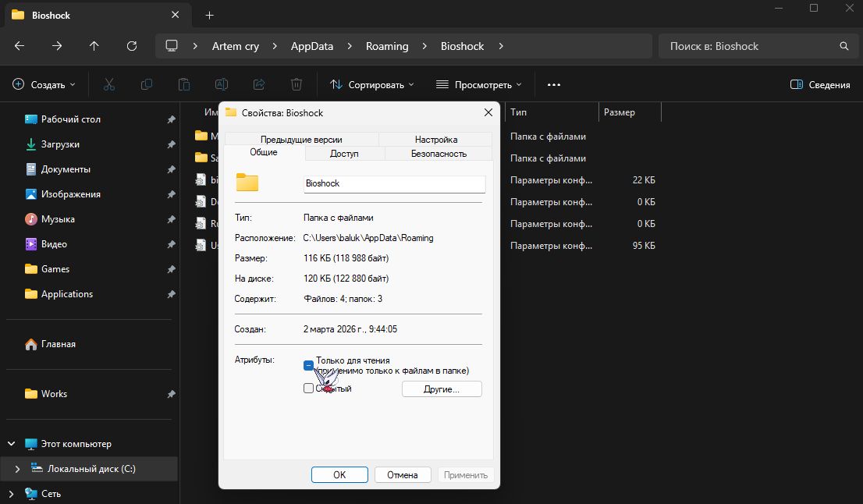This screenshot has height=504, width=863.
Task: Open the three-dots more options menu
Action: pyautogui.click(x=554, y=85)
